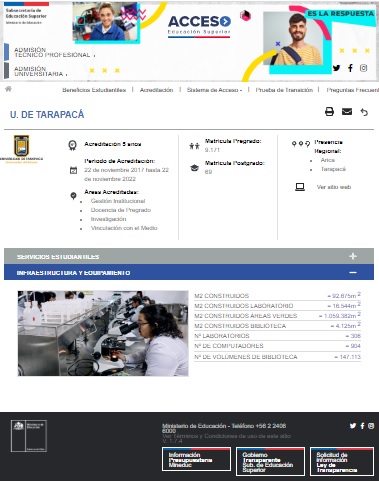Viewport: 379px width, 482px height.
Task: Open Sistema de Acceso menu dropdown
Action: 214,90
